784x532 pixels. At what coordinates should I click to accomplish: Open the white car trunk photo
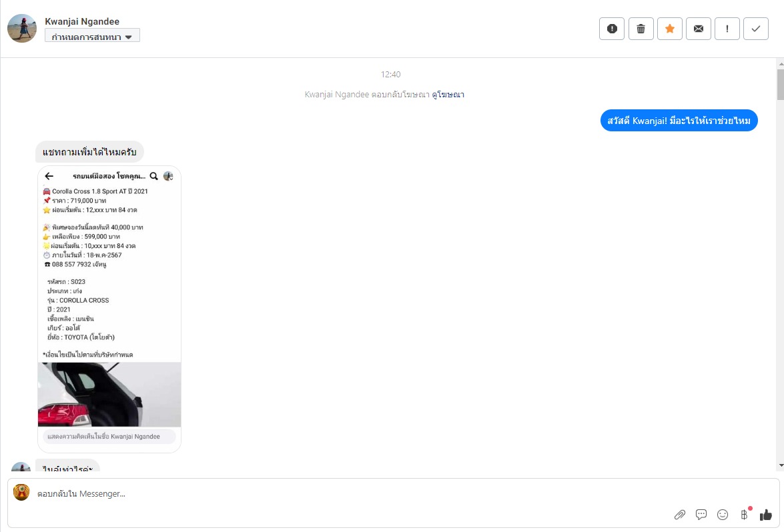(109, 394)
